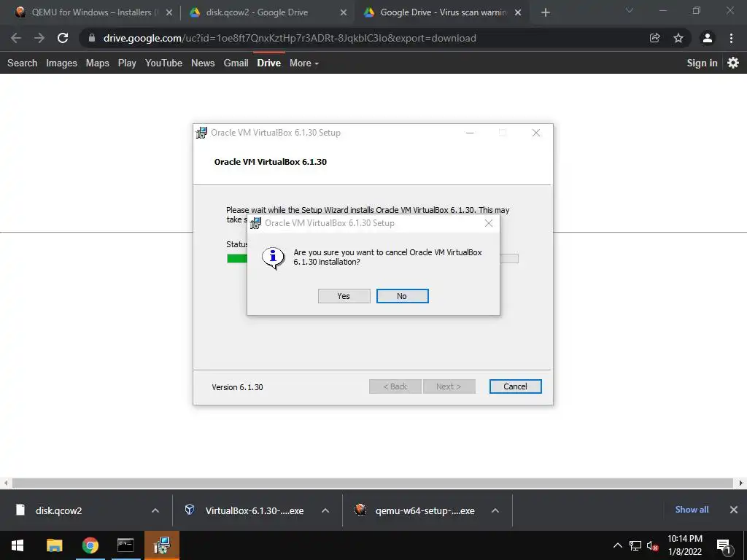Confirm cancel by clicking Yes
Viewport: 747px width, 560px height.
344,296
